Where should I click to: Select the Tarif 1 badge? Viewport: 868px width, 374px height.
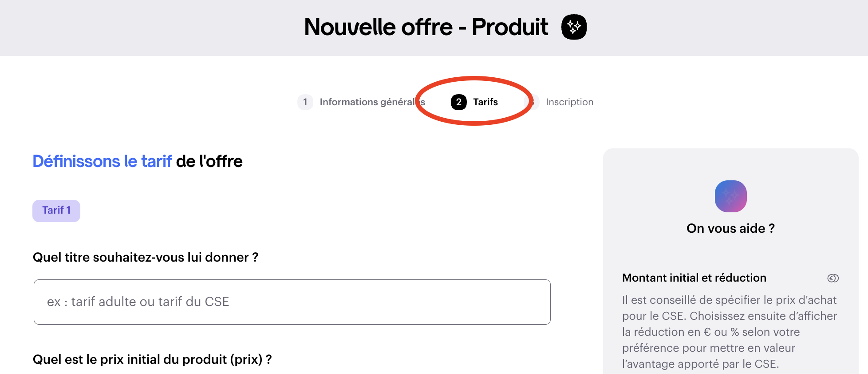point(56,211)
